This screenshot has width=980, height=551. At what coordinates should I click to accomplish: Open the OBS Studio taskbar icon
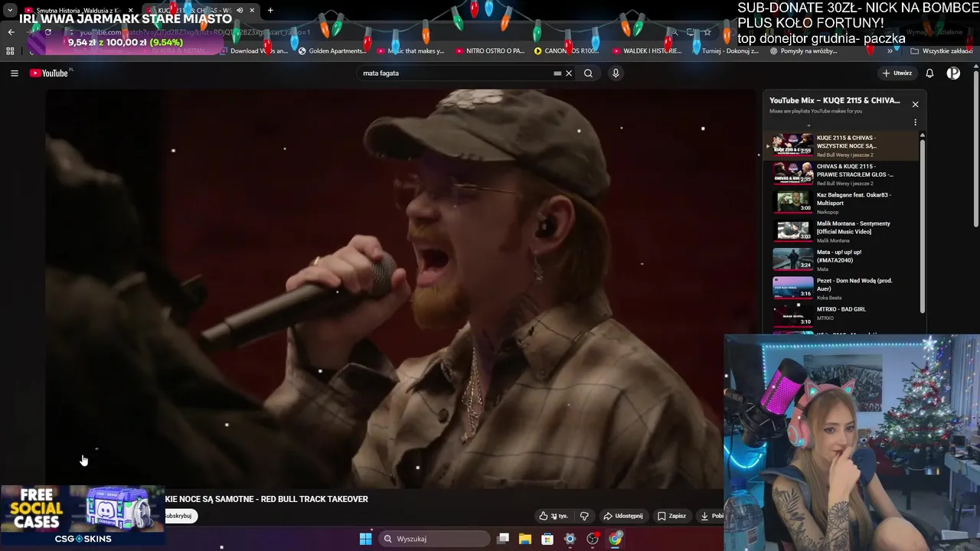593,539
